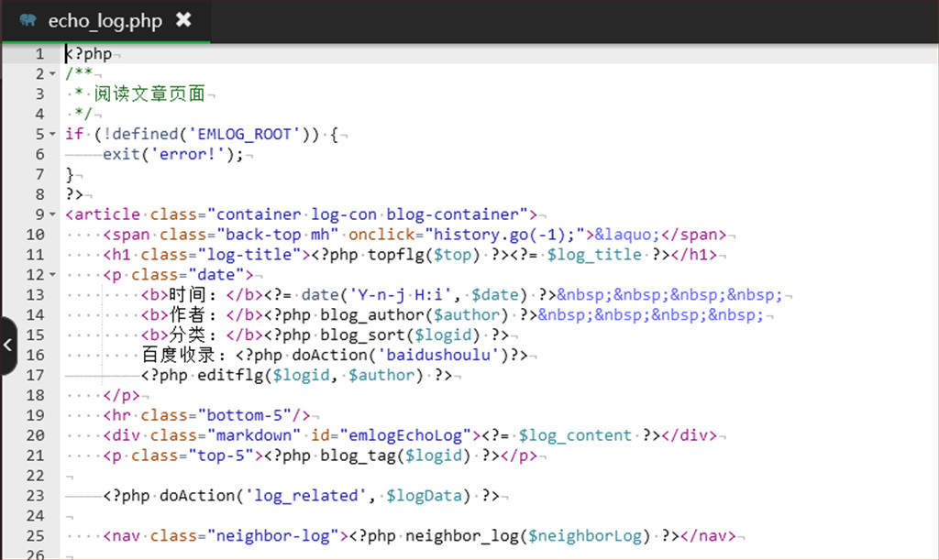The width and height of the screenshot is (939, 560).
Task: Click "top-5" class value on line 21
Action: (x=221, y=456)
